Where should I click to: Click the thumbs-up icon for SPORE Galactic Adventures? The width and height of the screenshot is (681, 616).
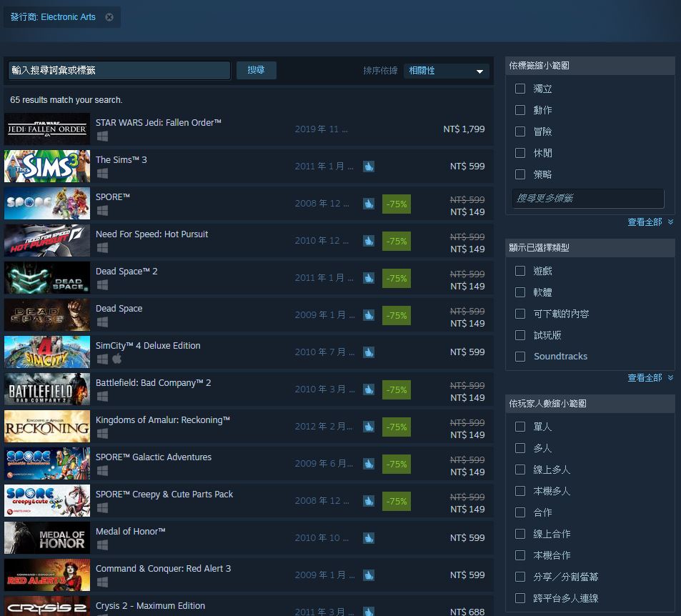tap(369, 464)
